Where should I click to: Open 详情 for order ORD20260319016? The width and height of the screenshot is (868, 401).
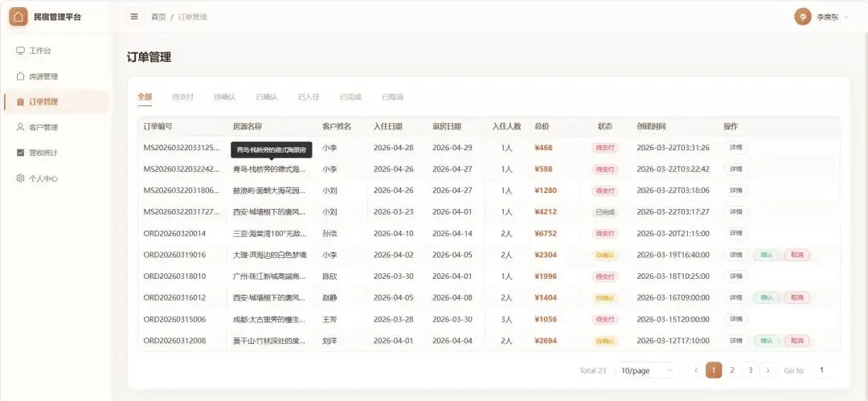(x=735, y=255)
